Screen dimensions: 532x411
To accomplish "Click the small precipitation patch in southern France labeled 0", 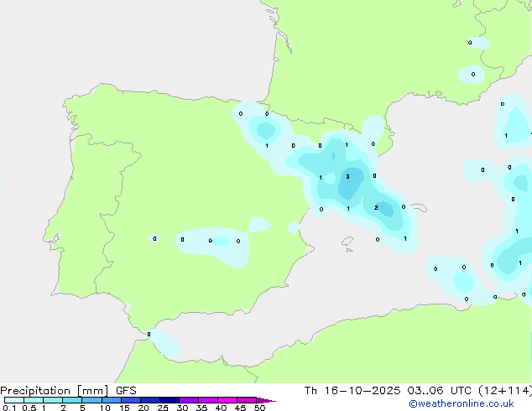I will [x=472, y=75].
